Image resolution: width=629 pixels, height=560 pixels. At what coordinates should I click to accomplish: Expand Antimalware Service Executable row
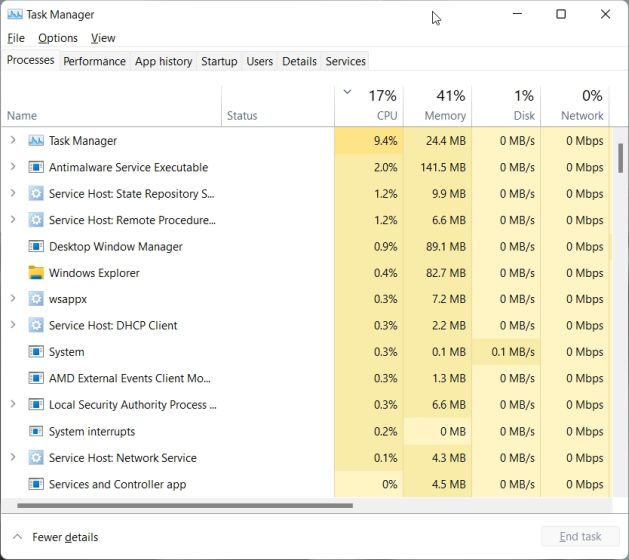pyautogui.click(x=13, y=166)
